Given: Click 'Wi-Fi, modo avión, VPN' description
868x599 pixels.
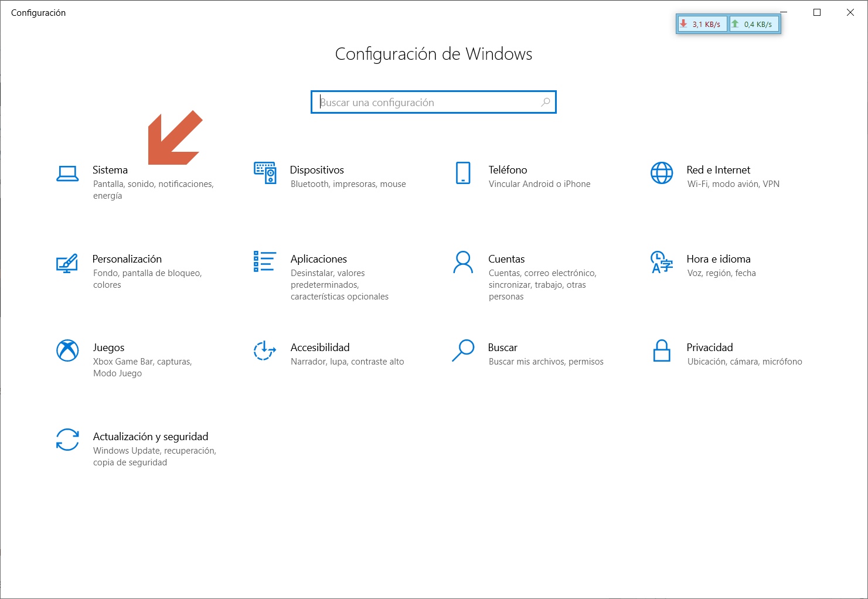Looking at the screenshot, I should click(x=733, y=184).
